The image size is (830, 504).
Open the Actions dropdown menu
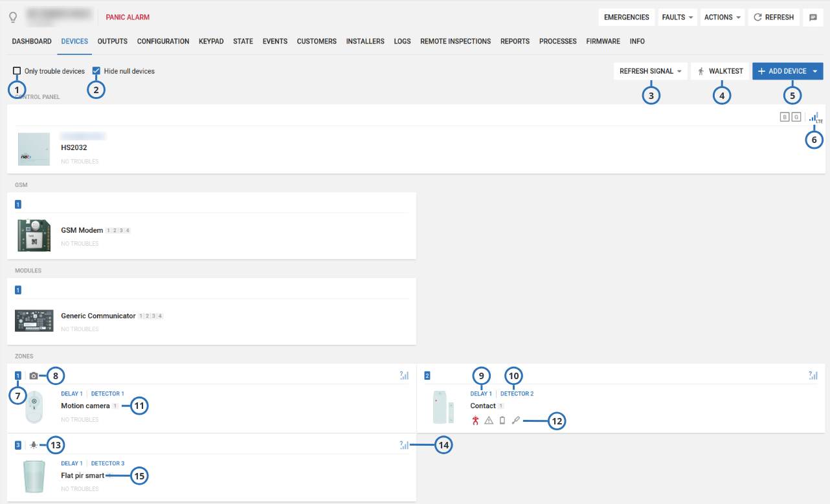(722, 17)
